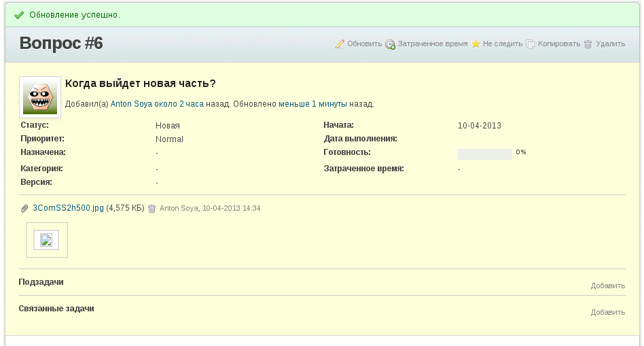Click the Готовность progress bar

[x=484, y=154]
